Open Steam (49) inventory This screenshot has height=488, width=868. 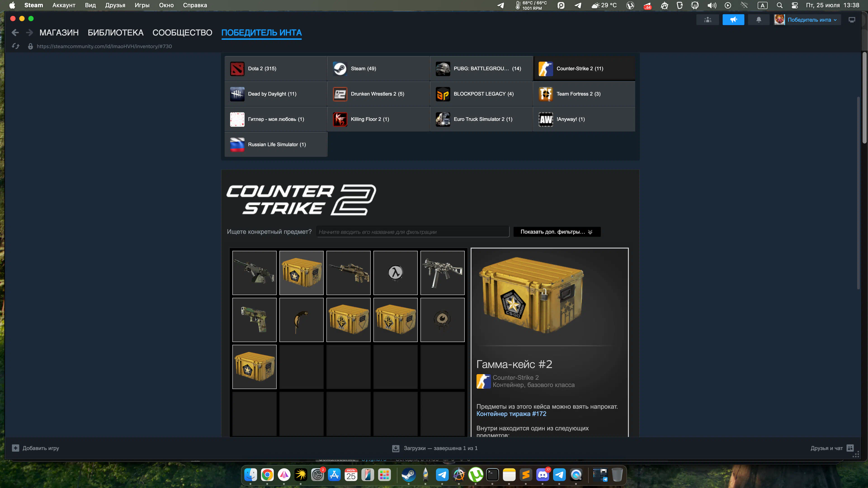click(x=378, y=69)
